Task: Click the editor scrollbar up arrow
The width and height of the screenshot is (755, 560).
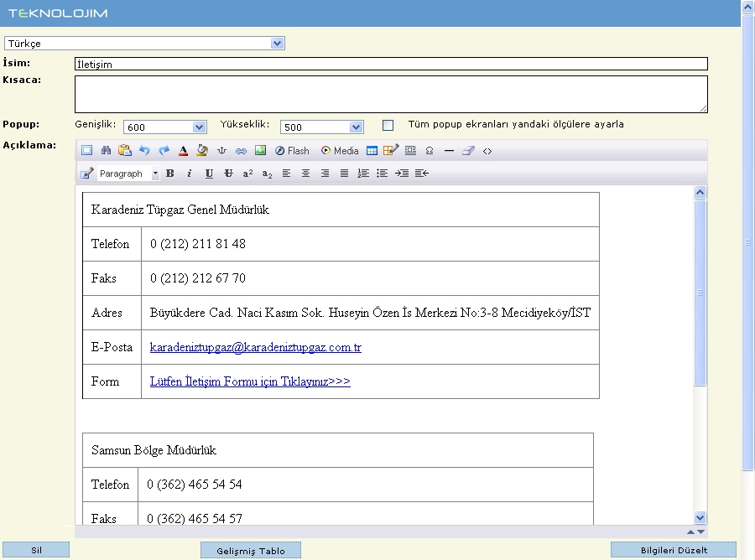Action: pyautogui.click(x=700, y=193)
